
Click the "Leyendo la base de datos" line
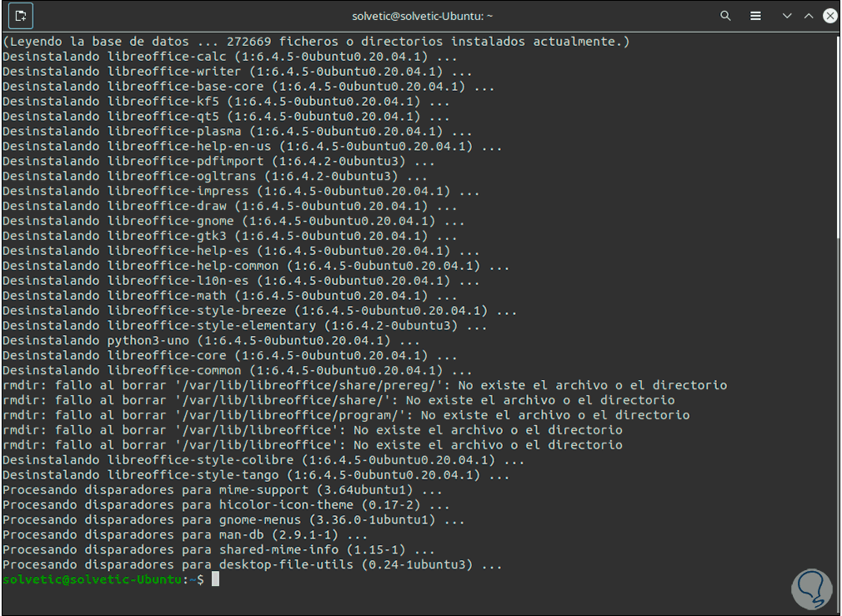[316, 41]
